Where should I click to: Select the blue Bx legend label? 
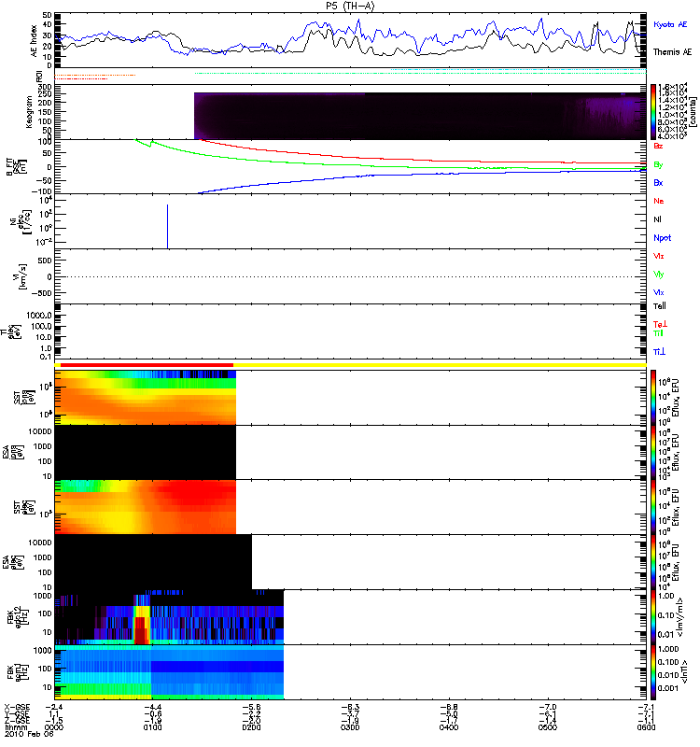[x=658, y=182]
